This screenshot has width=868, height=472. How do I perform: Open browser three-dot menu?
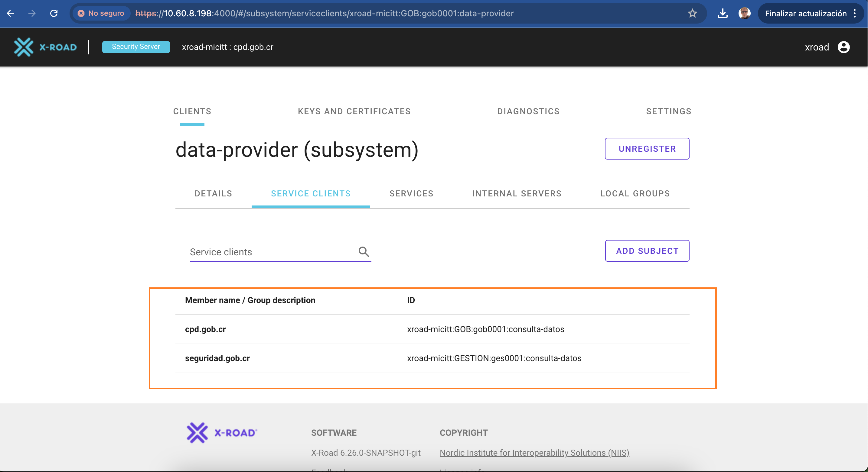click(855, 14)
